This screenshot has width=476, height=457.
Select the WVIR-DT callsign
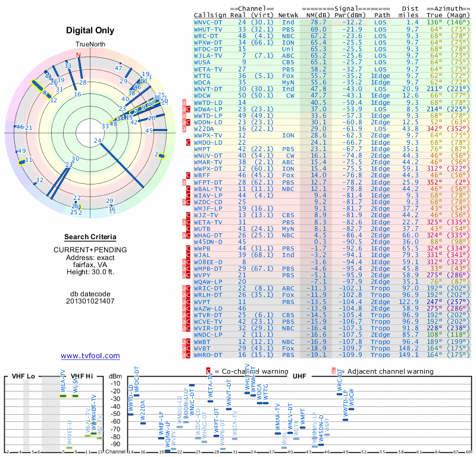coord(208,328)
